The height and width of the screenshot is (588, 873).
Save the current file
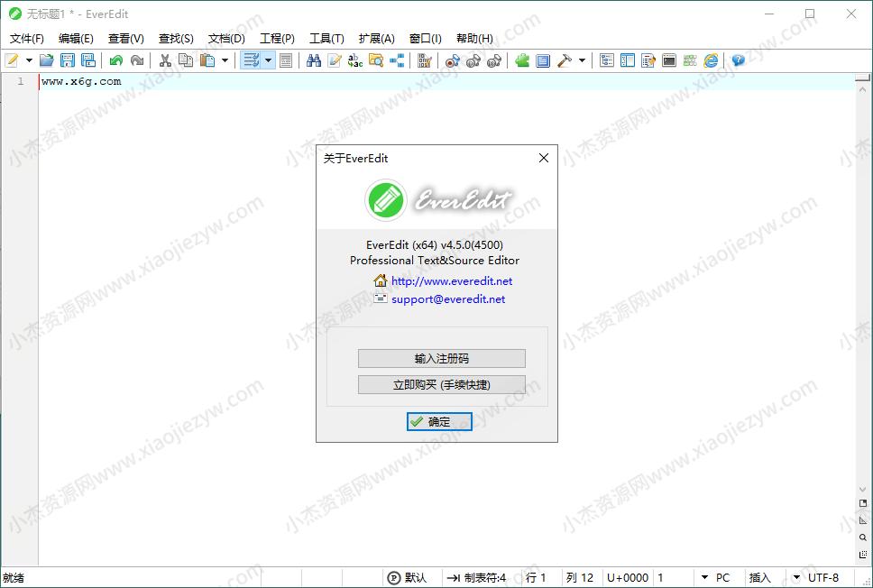(68, 60)
